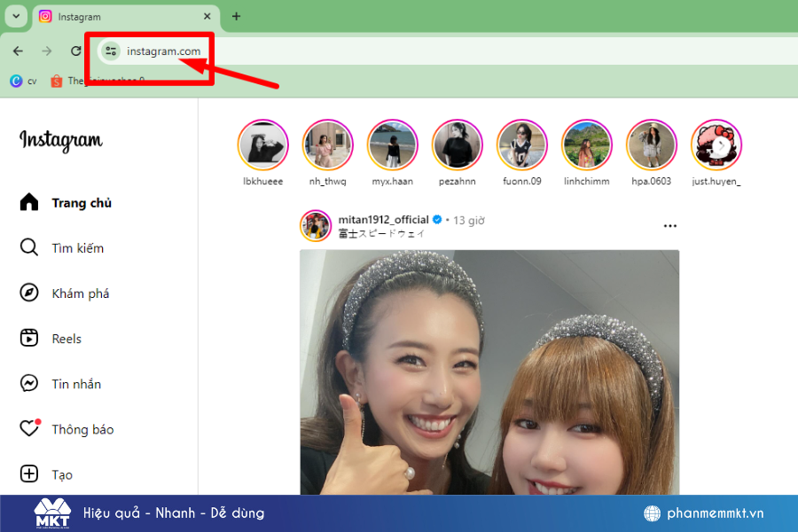Open Khám phá (Explore) compass icon

coord(29,293)
